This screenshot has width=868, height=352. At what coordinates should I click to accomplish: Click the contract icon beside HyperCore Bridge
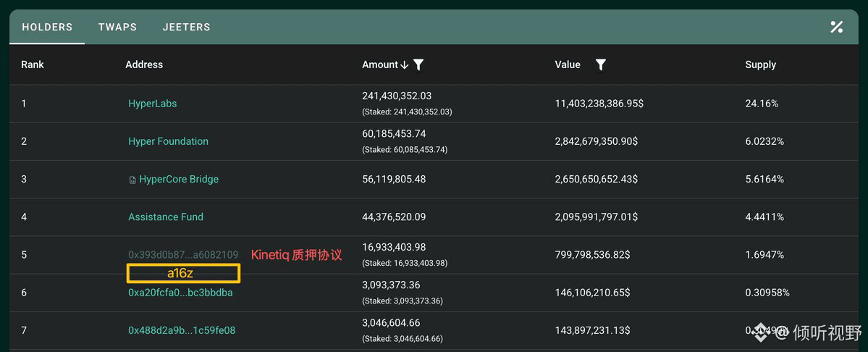pos(132,180)
